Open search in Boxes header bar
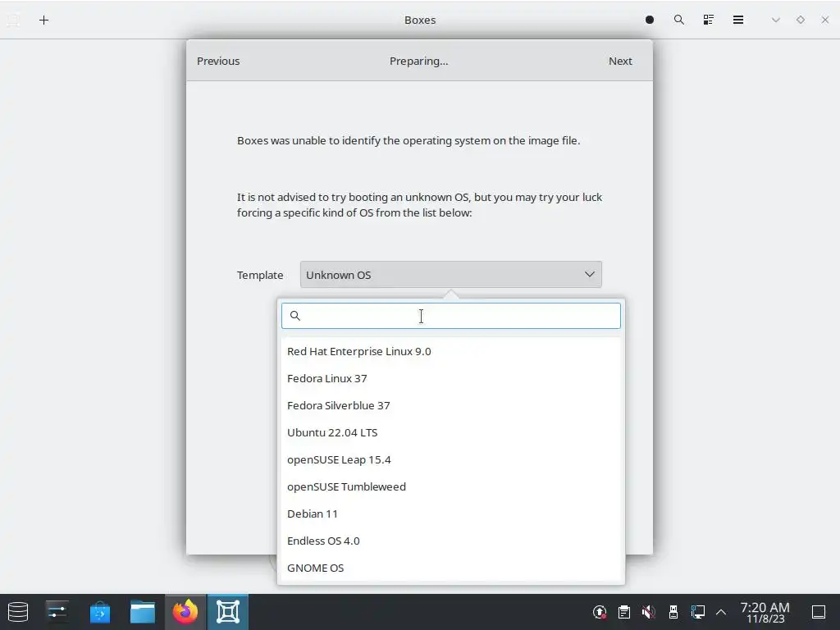 click(678, 20)
